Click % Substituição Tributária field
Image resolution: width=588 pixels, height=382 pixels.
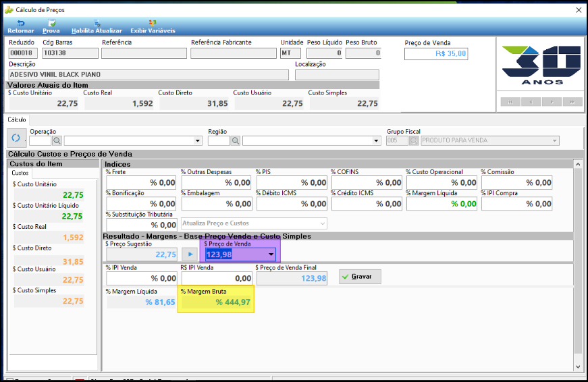pos(141,225)
